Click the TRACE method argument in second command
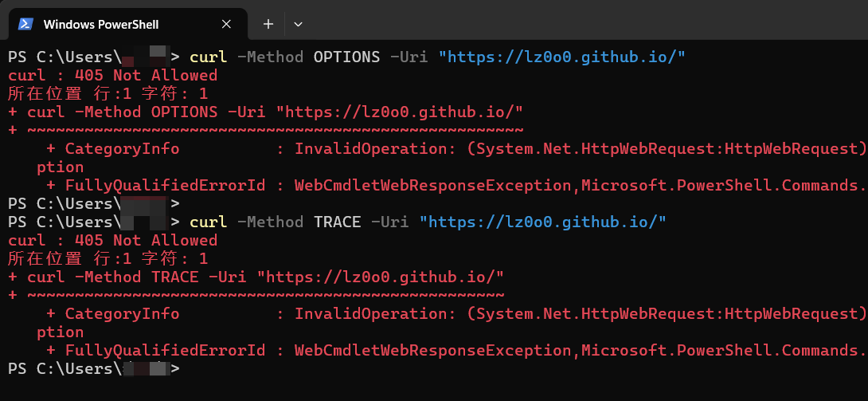The width and height of the screenshot is (868, 401). click(x=337, y=222)
